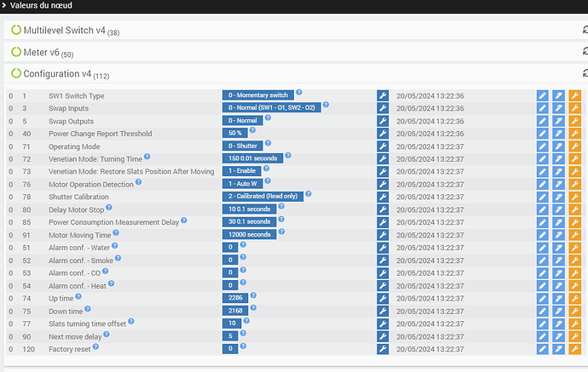This screenshot has height=372, width=588.
Task: Click the pencil icon in Alarm conf. - Smoke row
Action: point(542,260)
